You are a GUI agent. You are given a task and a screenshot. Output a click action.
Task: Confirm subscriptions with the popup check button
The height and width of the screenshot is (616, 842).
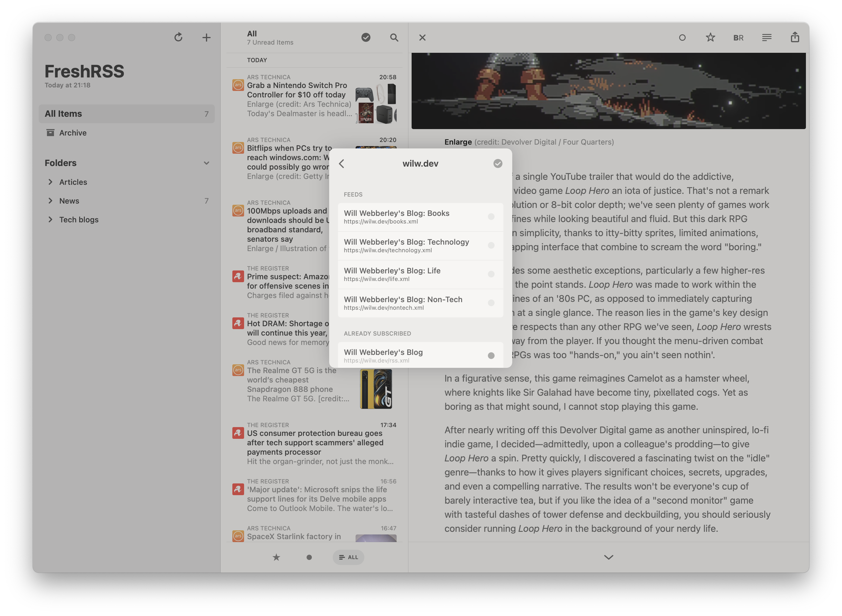click(498, 163)
